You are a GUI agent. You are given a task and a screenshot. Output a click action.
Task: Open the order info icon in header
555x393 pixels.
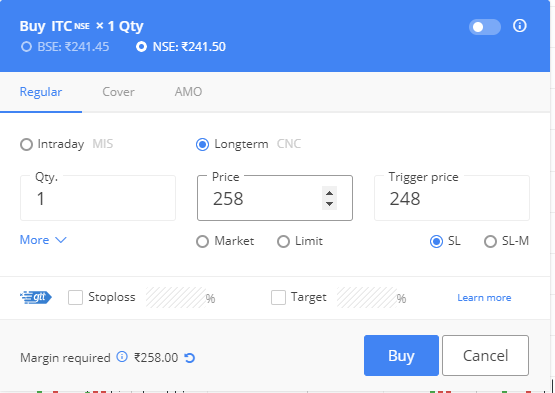coord(520,26)
